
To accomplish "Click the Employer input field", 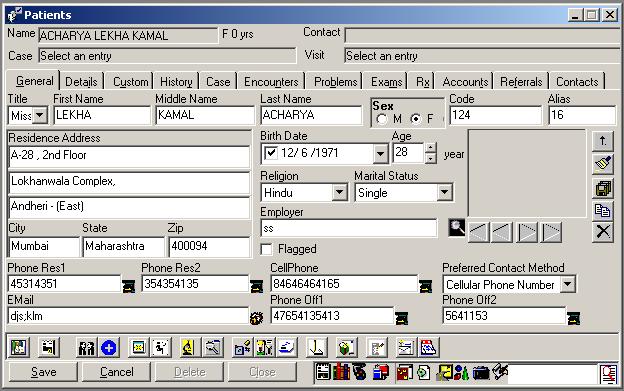I will click(x=349, y=228).
